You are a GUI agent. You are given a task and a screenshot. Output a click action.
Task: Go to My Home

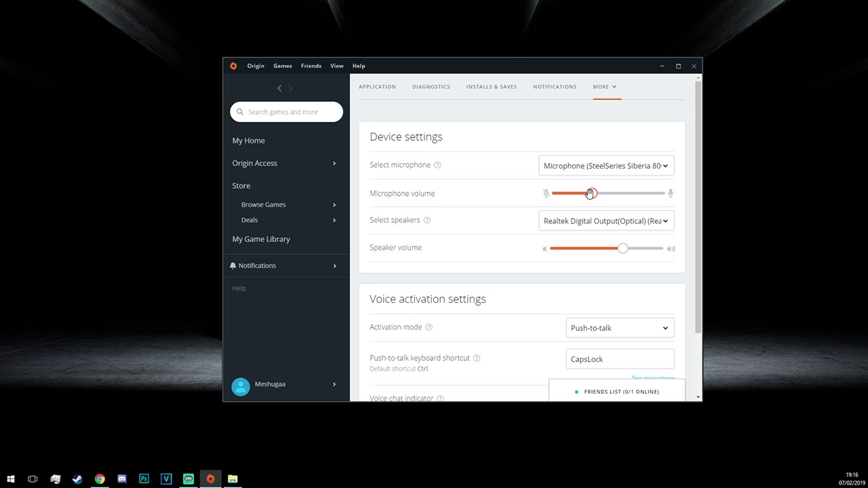[249, 141]
